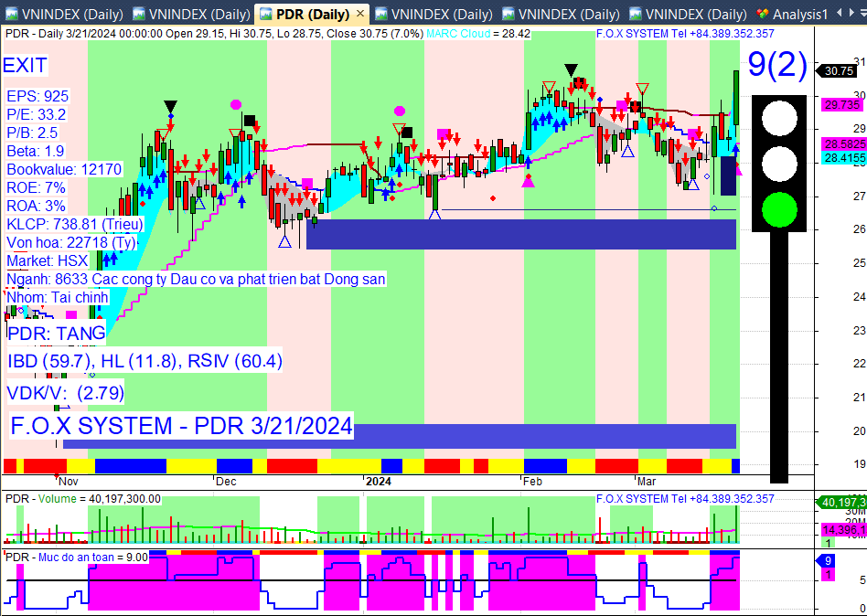867x616 pixels.
Task: Click the blue 9 value tag
Action: (826, 561)
